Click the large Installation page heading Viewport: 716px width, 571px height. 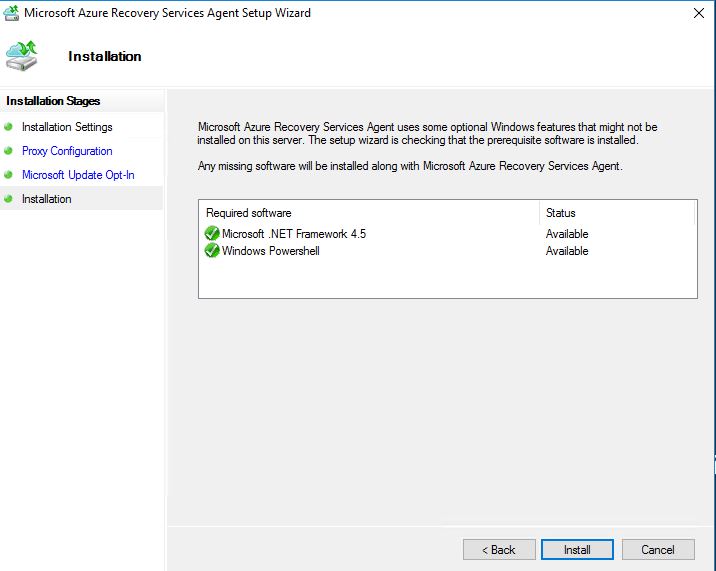point(105,56)
